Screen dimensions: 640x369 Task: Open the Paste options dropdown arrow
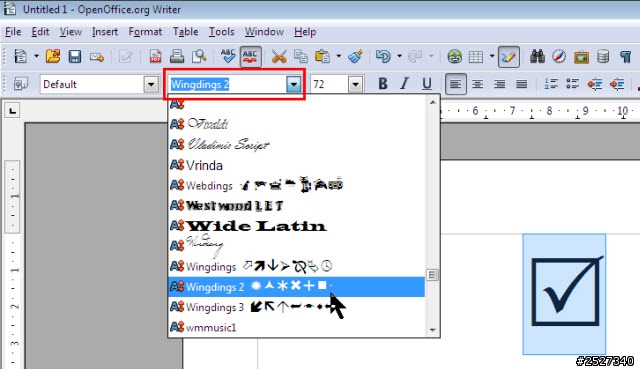pyautogui.click(x=338, y=56)
